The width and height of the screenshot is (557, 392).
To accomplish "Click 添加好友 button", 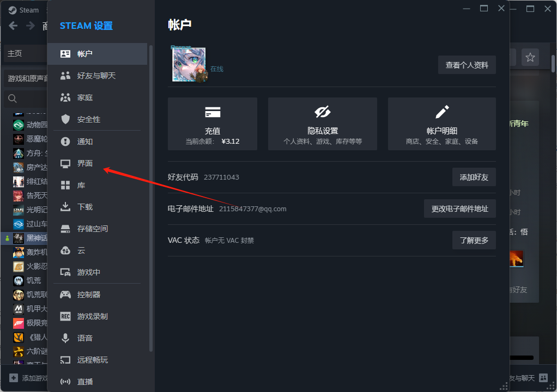I will pyautogui.click(x=474, y=177).
